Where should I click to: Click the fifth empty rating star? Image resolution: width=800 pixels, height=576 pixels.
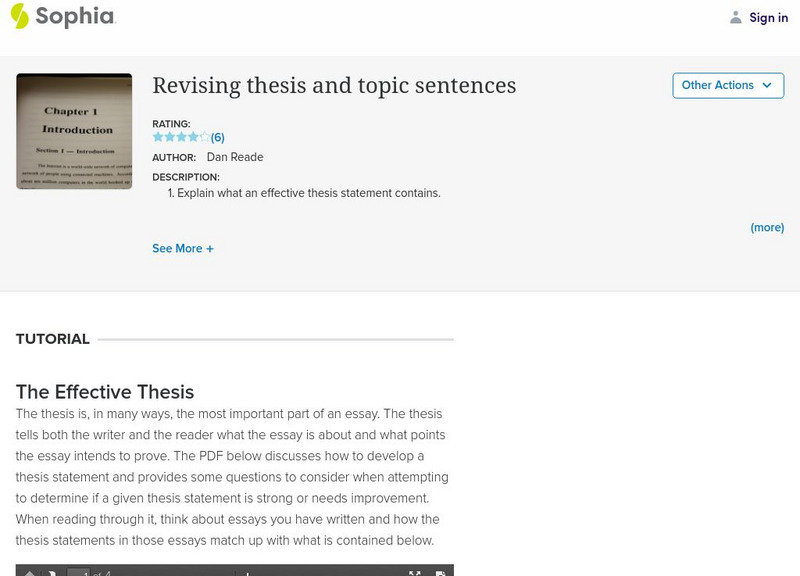click(x=205, y=137)
